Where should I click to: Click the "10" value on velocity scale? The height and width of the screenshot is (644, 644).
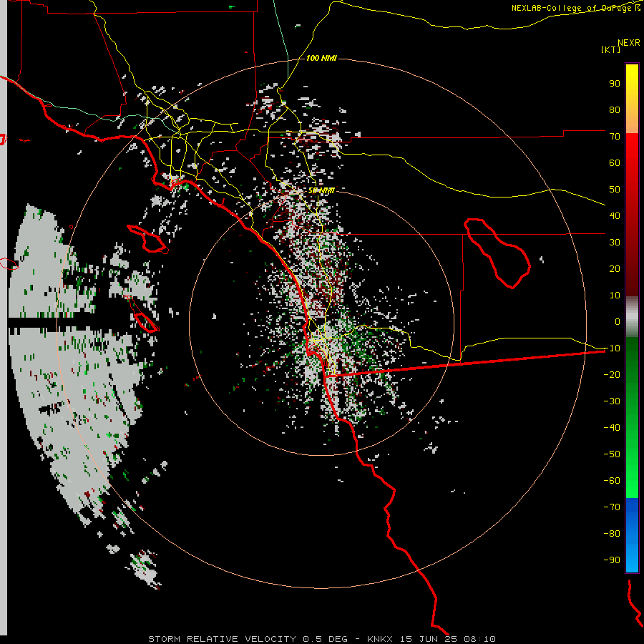(615, 296)
